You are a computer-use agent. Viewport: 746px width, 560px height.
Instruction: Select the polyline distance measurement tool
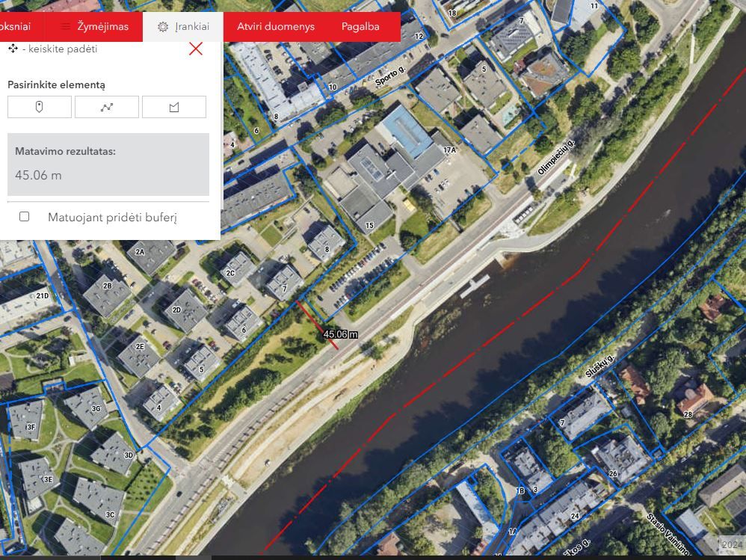tap(107, 107)
